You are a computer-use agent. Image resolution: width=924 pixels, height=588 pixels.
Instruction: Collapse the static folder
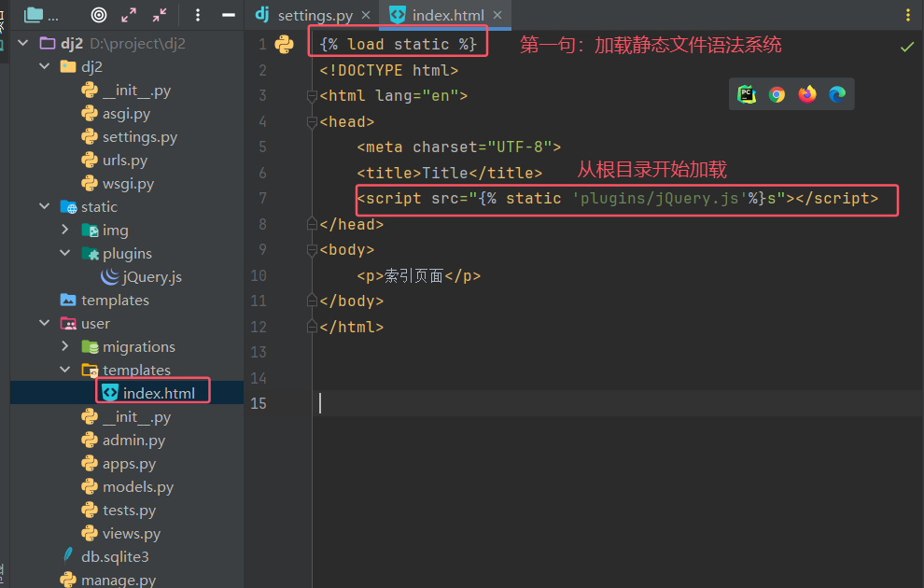(44, 206)
